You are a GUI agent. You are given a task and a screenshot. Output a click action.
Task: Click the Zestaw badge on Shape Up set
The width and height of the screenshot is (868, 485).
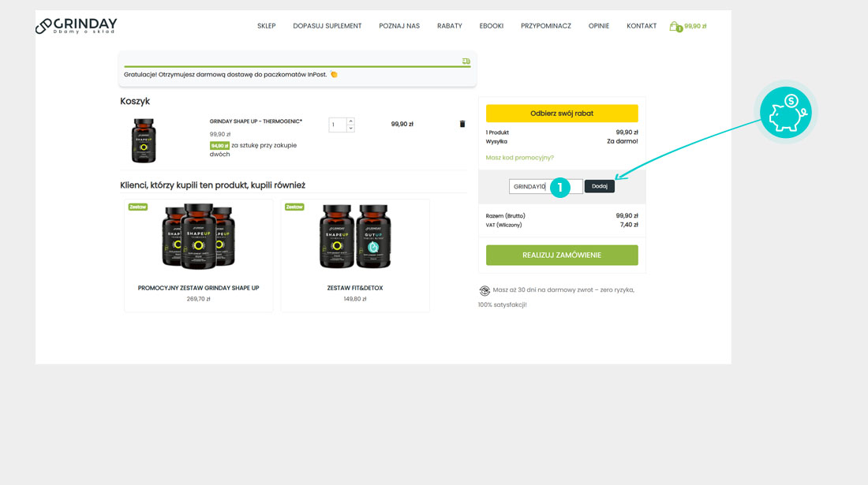coord(138,207)
